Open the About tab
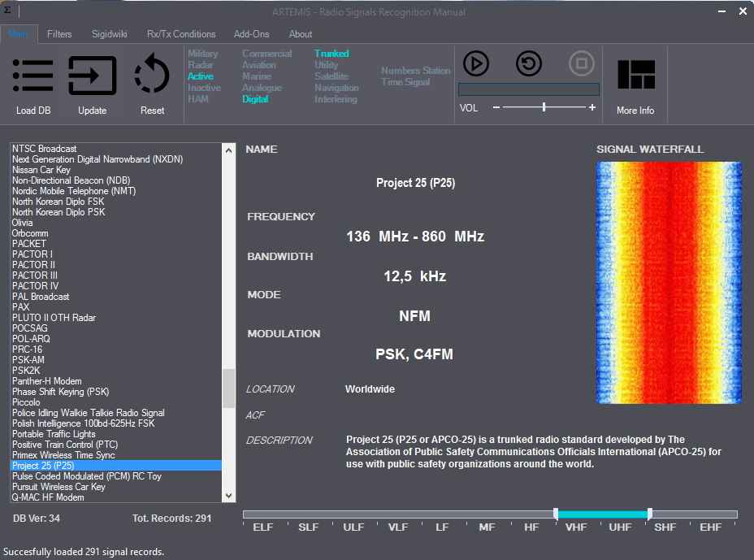Viewport: 754px width, 560px height. pyautogui.click(x=300, y=34)
